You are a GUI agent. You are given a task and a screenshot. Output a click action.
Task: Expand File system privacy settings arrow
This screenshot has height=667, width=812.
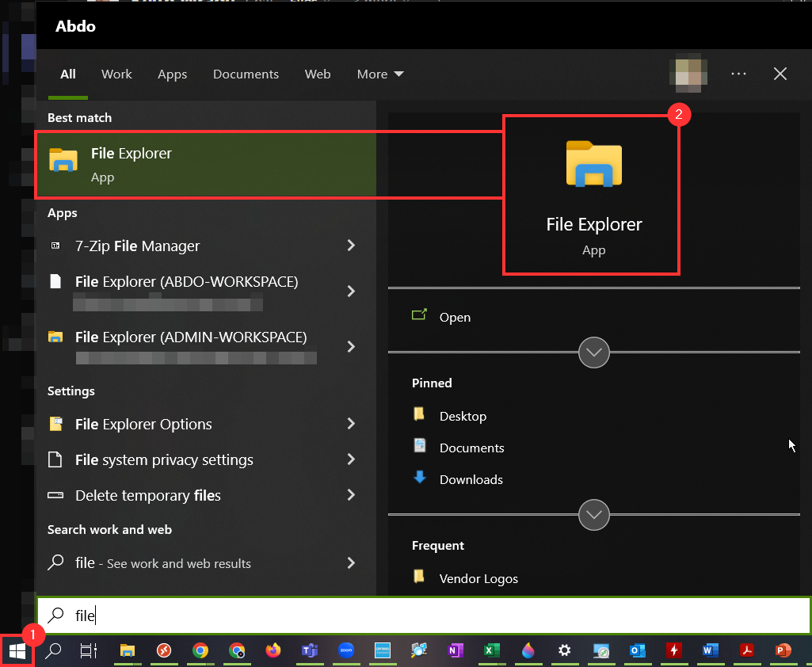pos(351,459)
